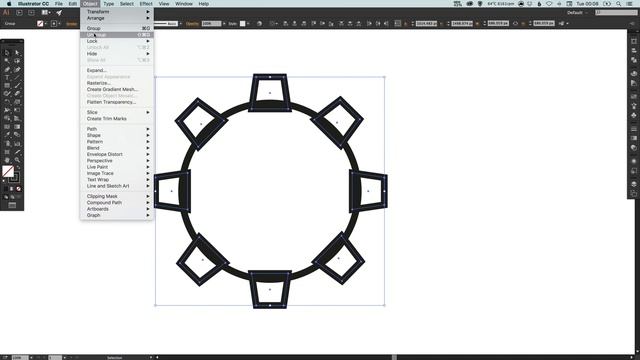
Task: Open the Transform submenu
Action: [117, 12]
